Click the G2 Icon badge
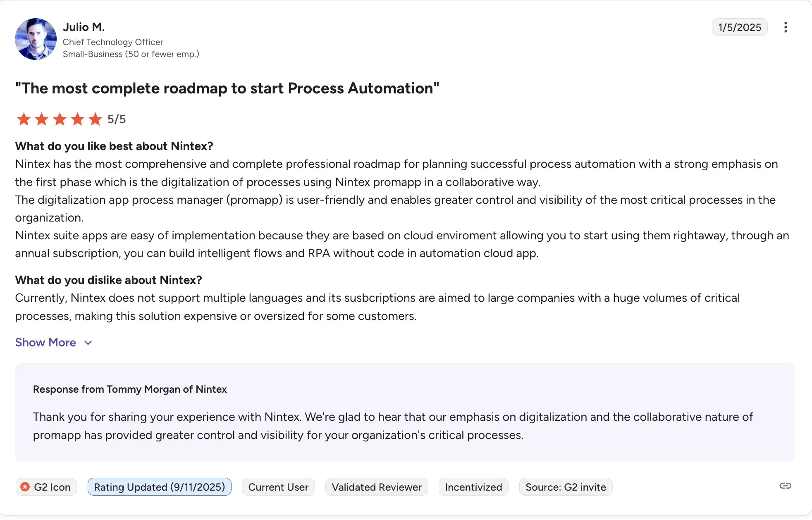The image size is (812, 520). [46, 487]
